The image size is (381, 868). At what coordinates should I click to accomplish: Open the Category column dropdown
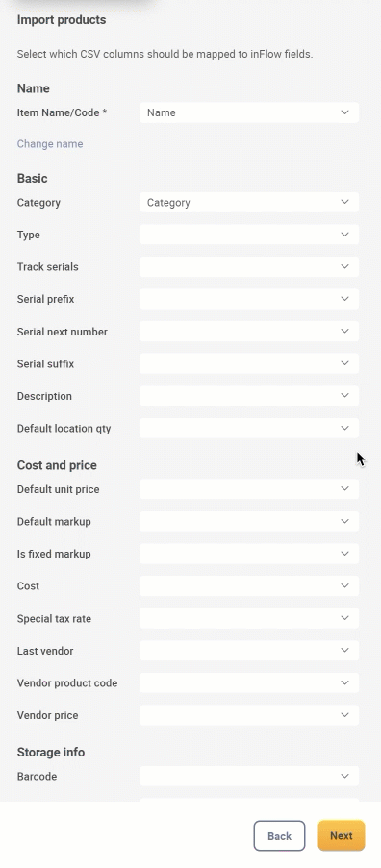click(249, 202)
